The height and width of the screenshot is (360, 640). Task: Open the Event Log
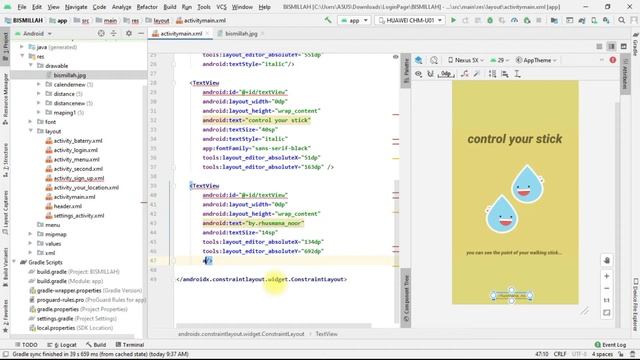[611, 345]
